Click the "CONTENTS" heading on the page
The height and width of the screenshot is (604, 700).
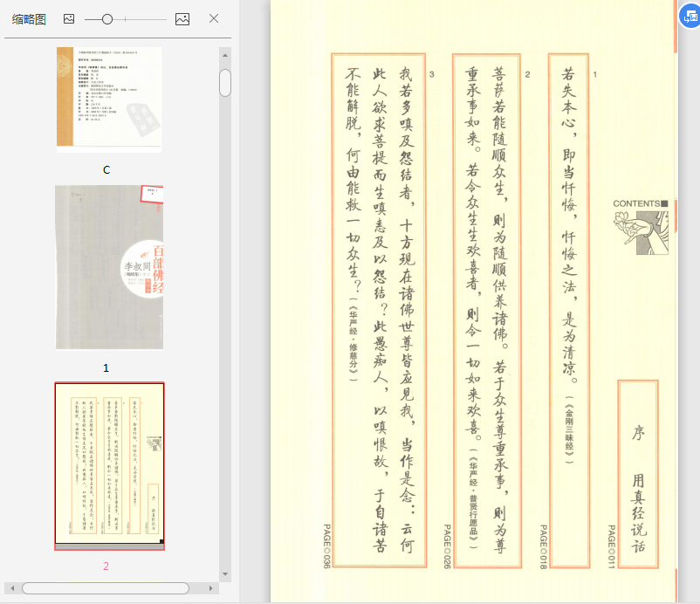[x=636, y=203]
